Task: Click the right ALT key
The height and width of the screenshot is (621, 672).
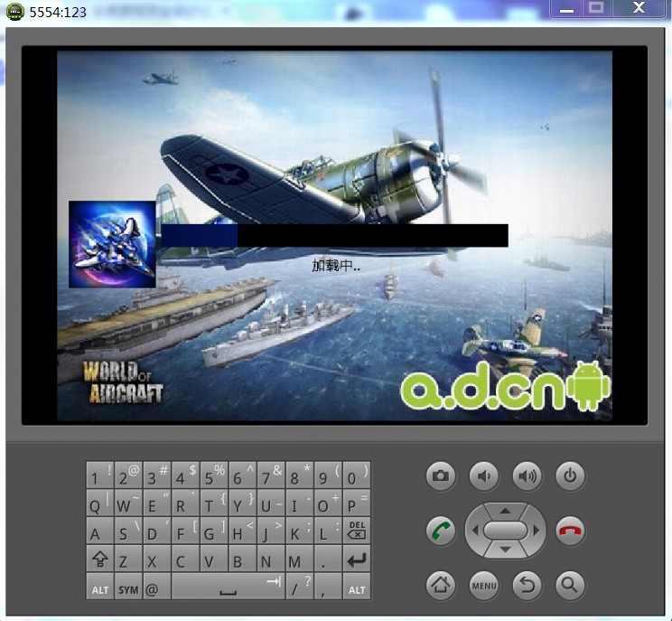Action: pyautogui.click(x=357, y=587)
